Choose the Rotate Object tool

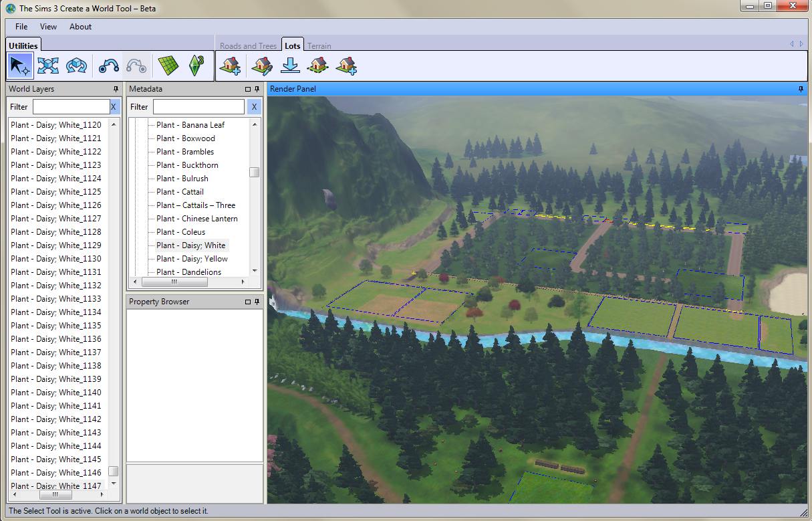tap(76, 66)
